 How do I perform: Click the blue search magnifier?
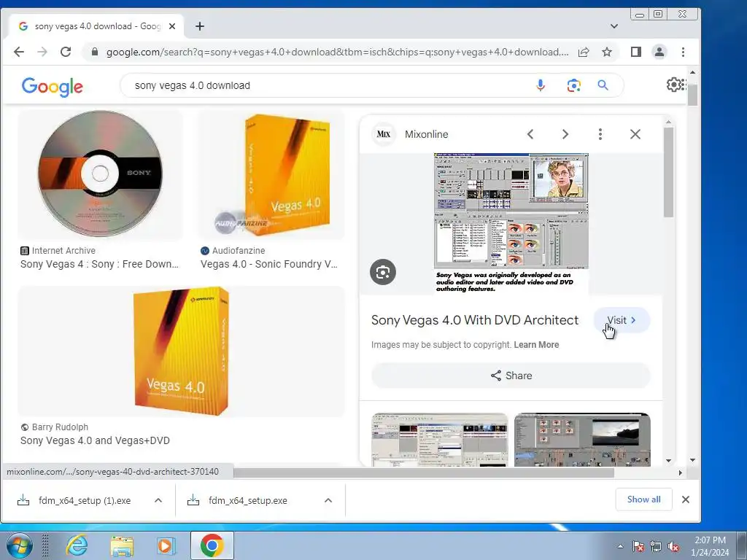tap(603, 85)
